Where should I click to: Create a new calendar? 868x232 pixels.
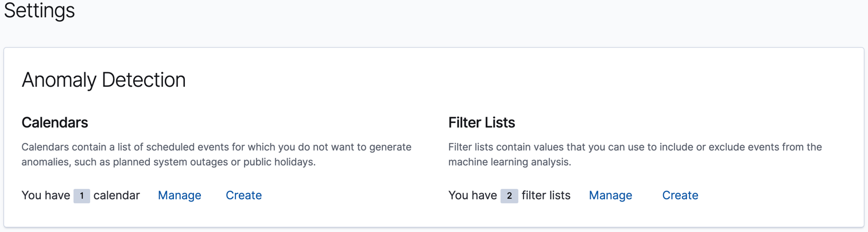coord(243,195)
